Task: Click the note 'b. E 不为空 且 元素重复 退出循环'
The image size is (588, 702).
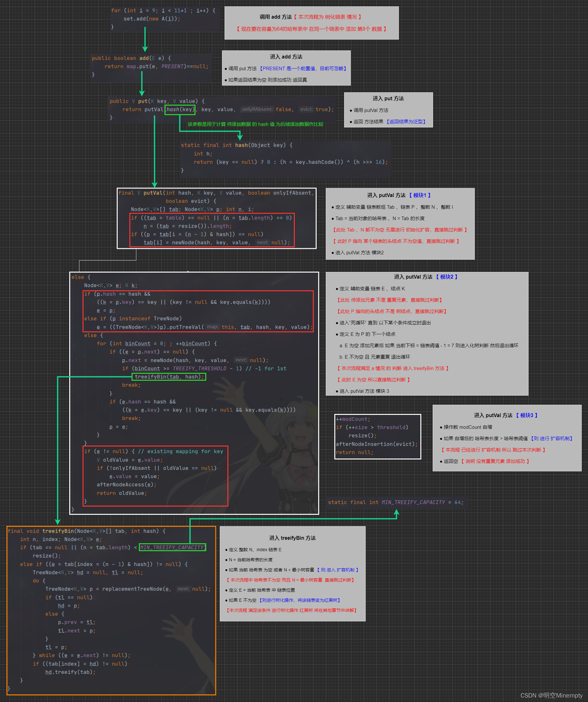Action: tap(374, 357)
